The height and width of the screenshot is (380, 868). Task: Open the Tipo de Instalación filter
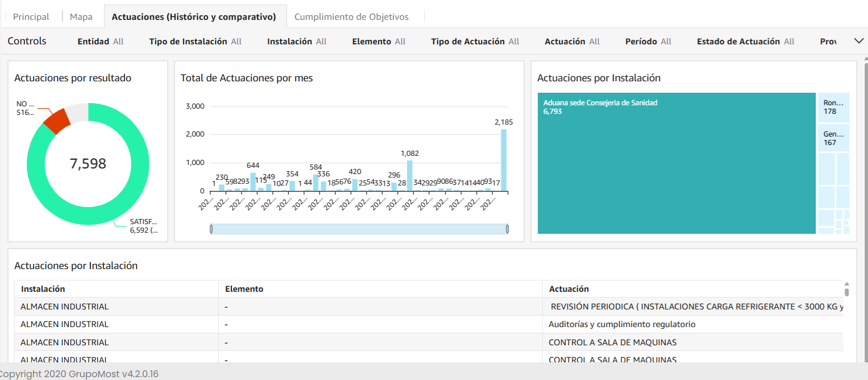click(x=195, y=42)
